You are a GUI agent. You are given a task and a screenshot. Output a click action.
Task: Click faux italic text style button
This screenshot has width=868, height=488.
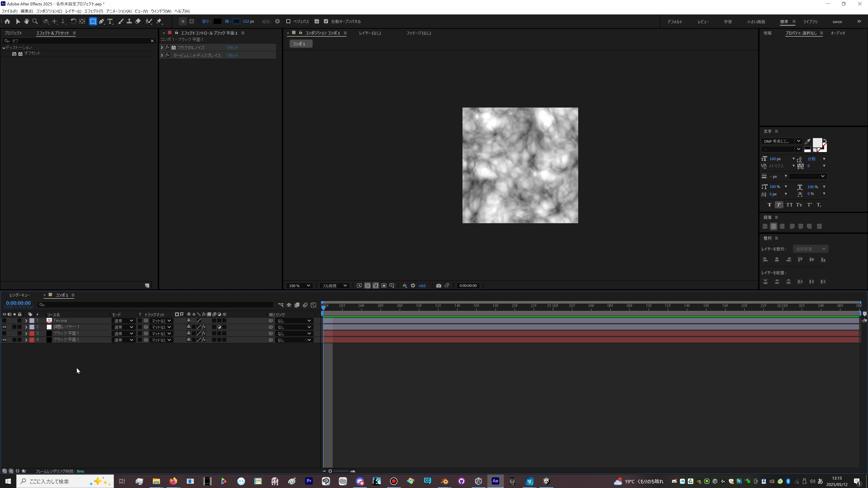tap(779, 205)
